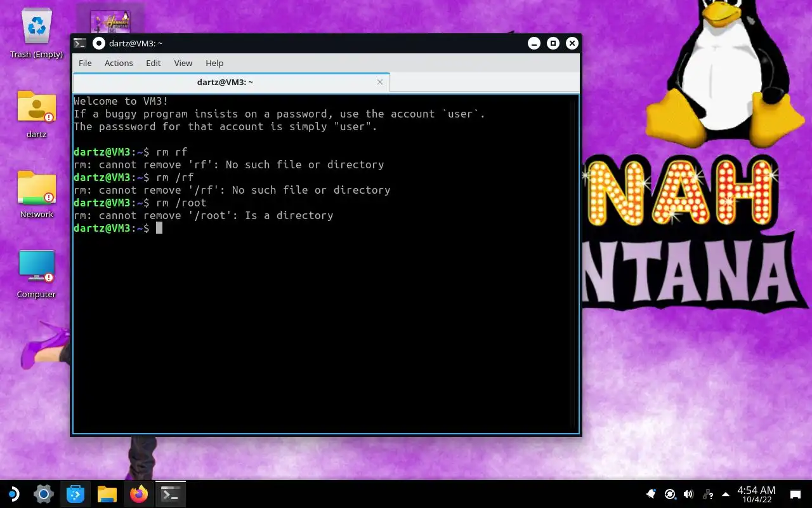Image resolution: width=812 pixels, height=508 pixels.
Task: Click the terminal prompt cursor line
Action: (118, 228)
